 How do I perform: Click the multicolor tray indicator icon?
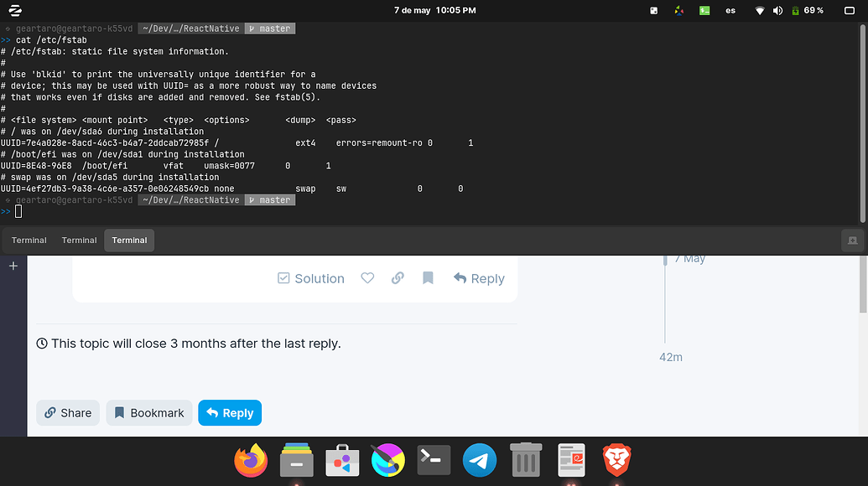click(x=679, y=11)
